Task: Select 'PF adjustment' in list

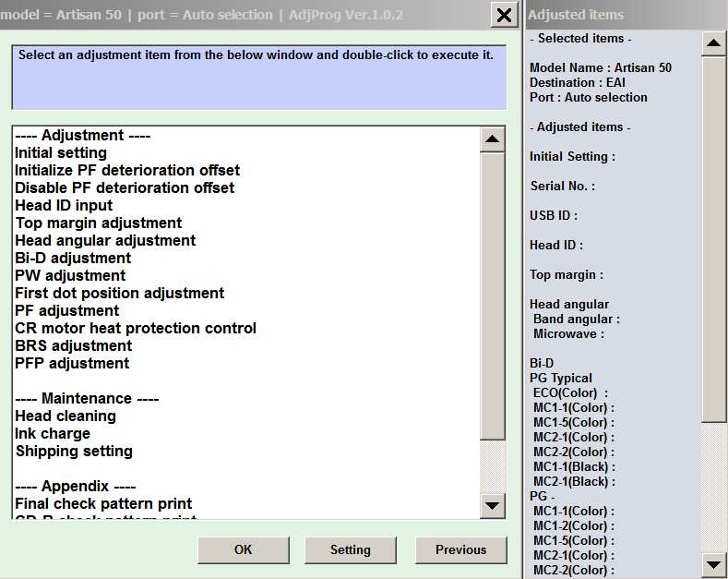Action: pyautogui.click(x=66, y=311)
